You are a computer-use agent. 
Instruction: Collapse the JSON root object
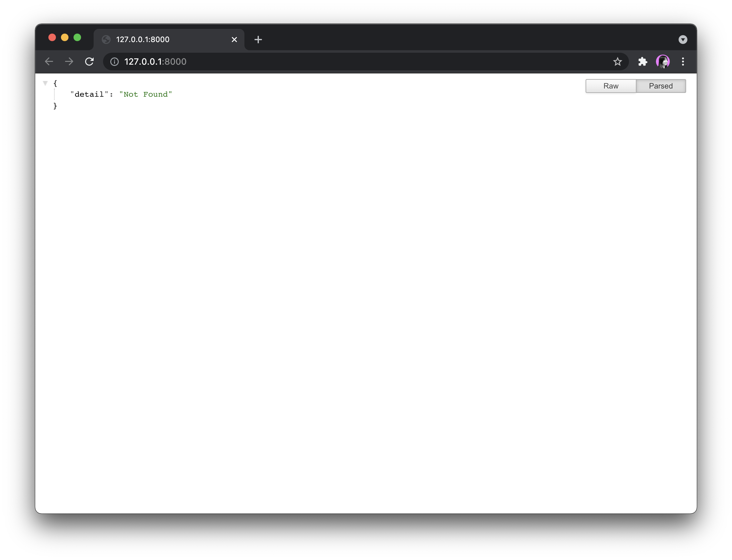[45, 83]
